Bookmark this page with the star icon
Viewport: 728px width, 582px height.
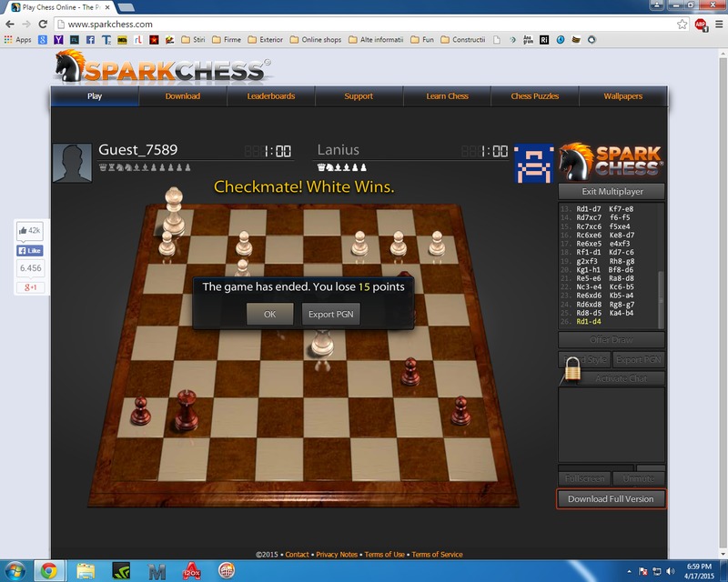tap(682, 25)
